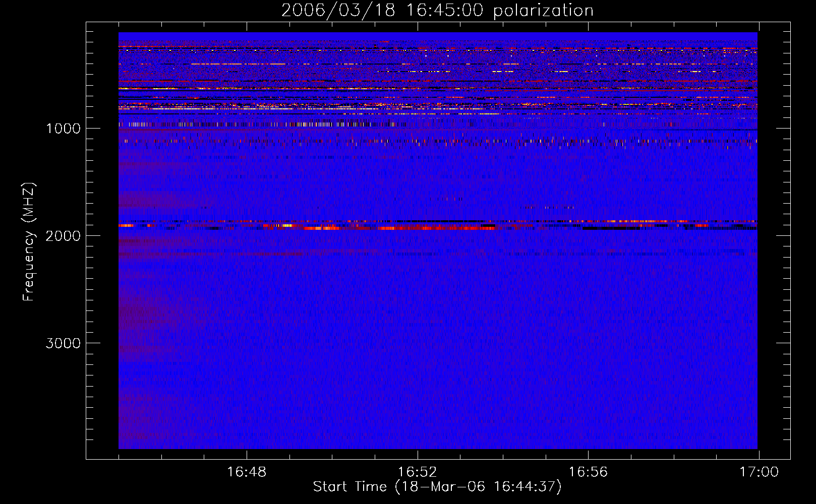The height and width of the screenshot is (504, 816).
Task: Click the 'Start Time (18-Mar-06 16:44:37)' axis label
Action: coord(437,487)
